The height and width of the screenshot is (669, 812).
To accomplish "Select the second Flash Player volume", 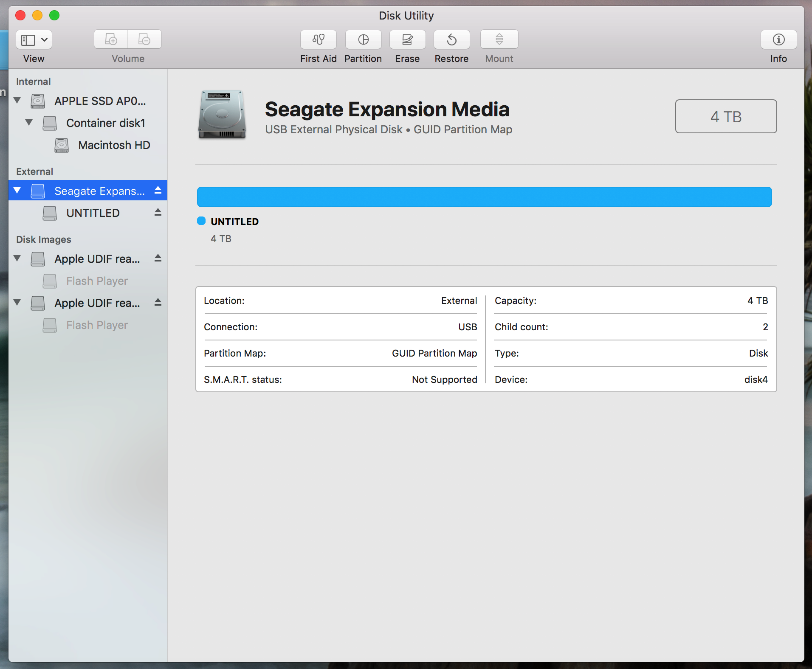I will pyautogui.click(x=88, y=325).
